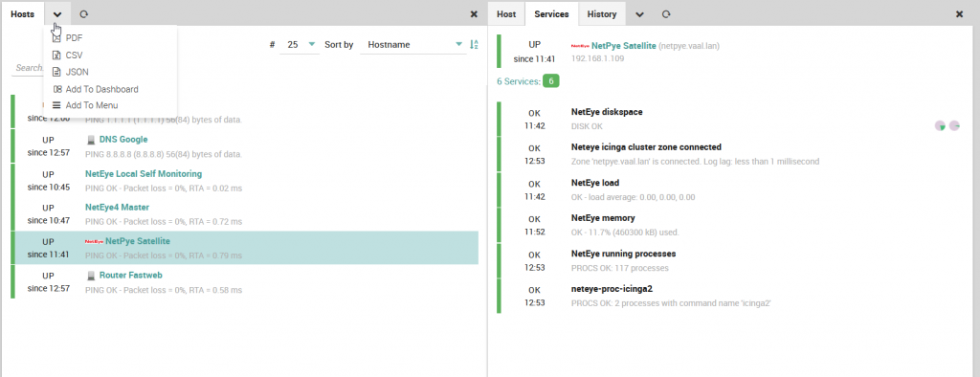The height and width of the screenshot is (377, 980).
Task: Refresh the host detail pane
Action: click(666, 13)
